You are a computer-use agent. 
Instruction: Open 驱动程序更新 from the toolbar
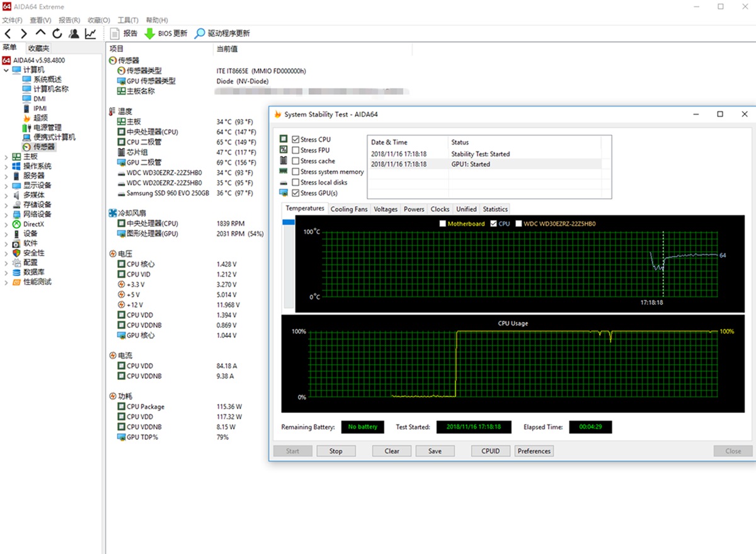pos(222,33)
